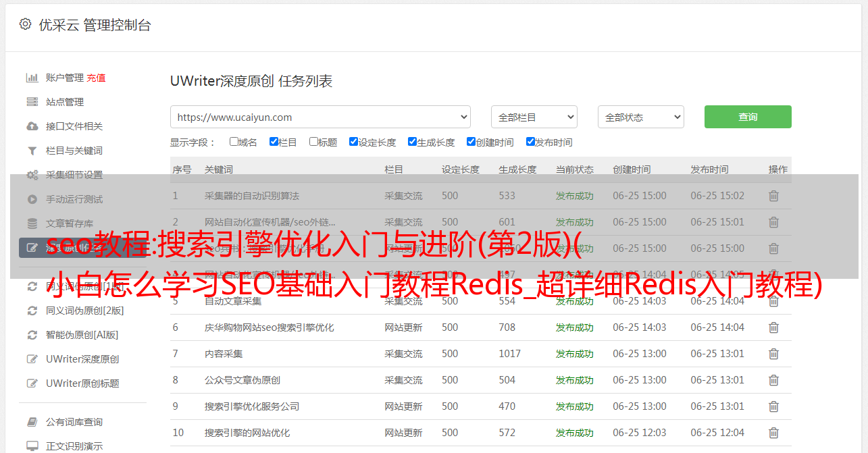868x453 pixels.
Task: Remove the 公众号文章伪原创 task using trash icon
Action: (x=773, y=380)
